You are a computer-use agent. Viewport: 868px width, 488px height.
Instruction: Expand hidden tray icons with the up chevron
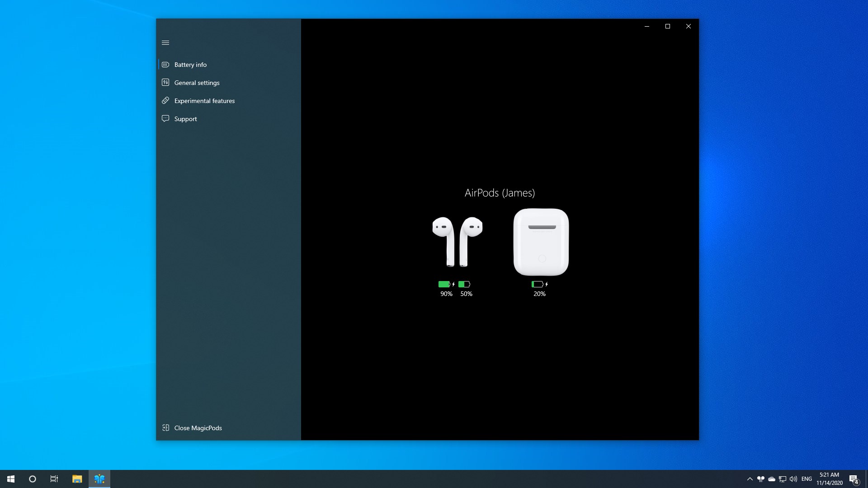[x=750, y=479]
